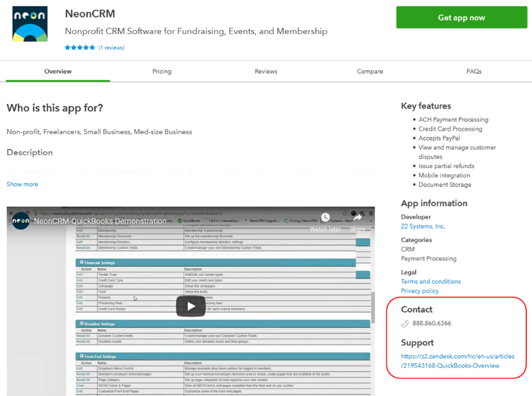Go to the Compare tab
Viewport: 532px width, 396px height.
coord(370,71)
